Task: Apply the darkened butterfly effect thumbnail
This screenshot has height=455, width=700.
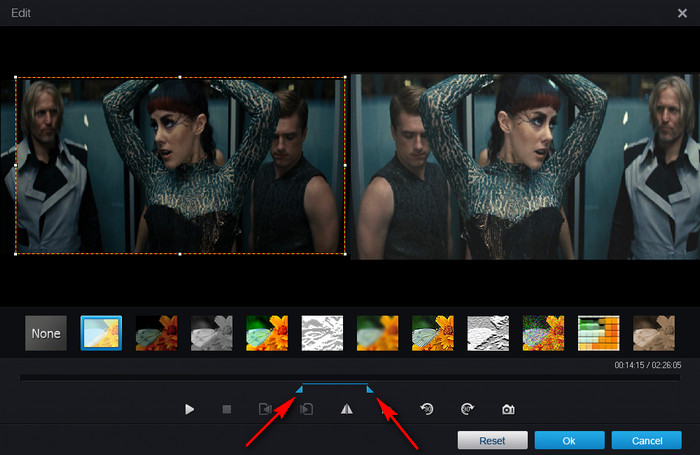Action: (156, 333)
